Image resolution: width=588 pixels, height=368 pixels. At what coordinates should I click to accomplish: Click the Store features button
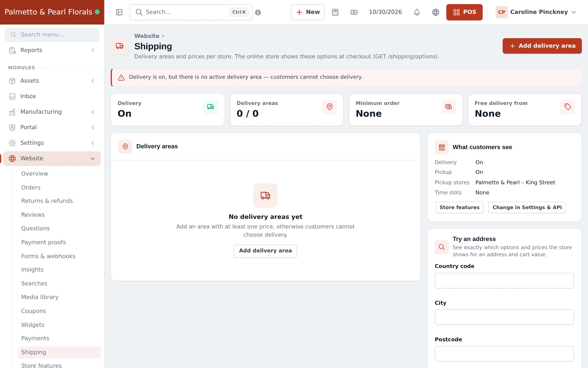pyautogui.click(x=459, y=207)
